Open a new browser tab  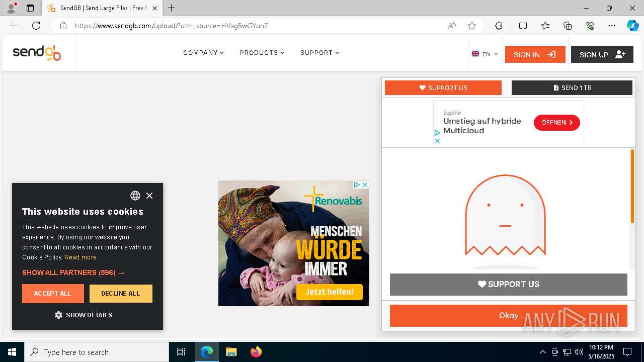click(x=172, y=8)
